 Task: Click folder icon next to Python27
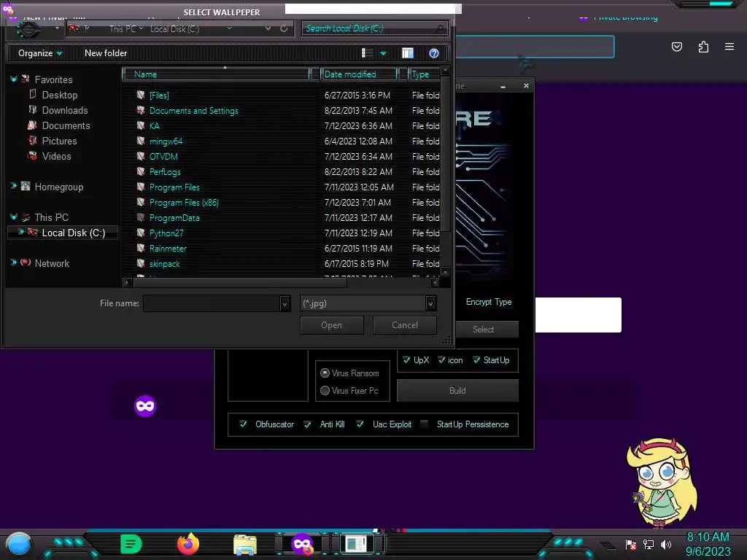141,233
